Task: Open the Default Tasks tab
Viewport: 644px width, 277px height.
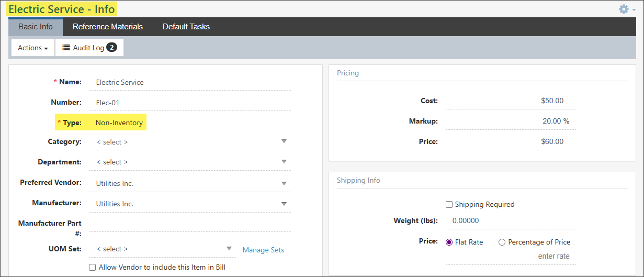Action: point(186,27)
